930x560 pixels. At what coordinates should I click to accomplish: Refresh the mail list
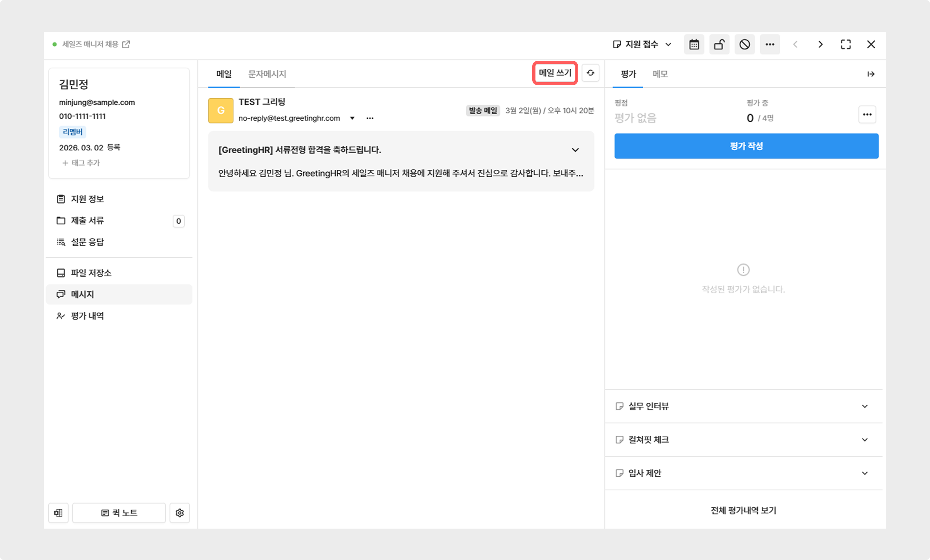point(591,73)
